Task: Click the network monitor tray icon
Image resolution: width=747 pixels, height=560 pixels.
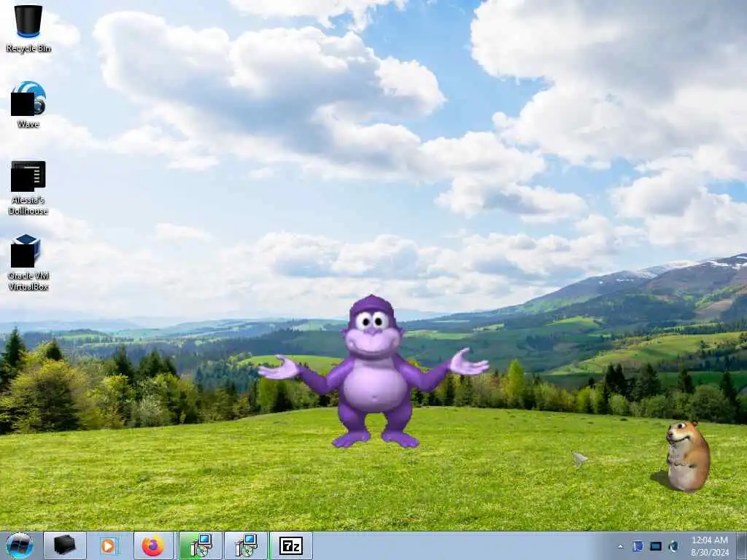Action: (x=656, y=546)
